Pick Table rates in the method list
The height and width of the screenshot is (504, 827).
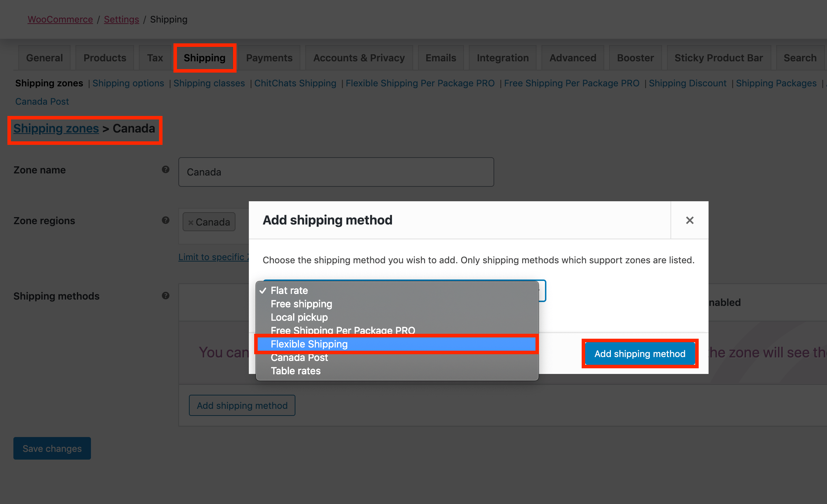coord(295,371)
